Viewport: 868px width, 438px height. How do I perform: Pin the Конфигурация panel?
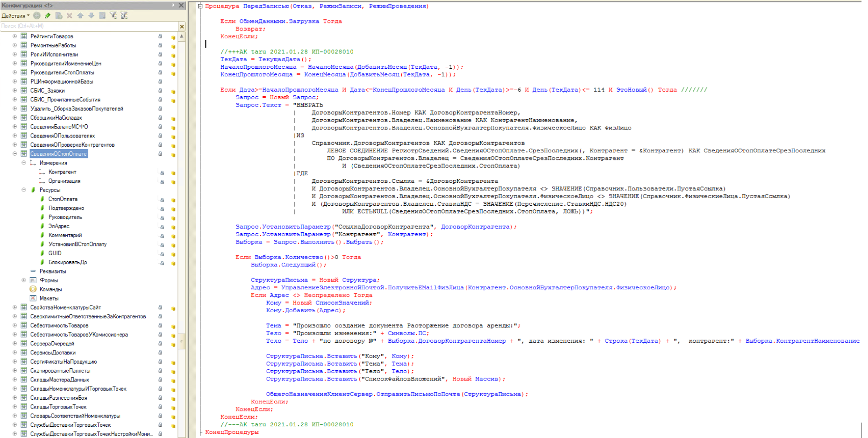coord(173,5)
